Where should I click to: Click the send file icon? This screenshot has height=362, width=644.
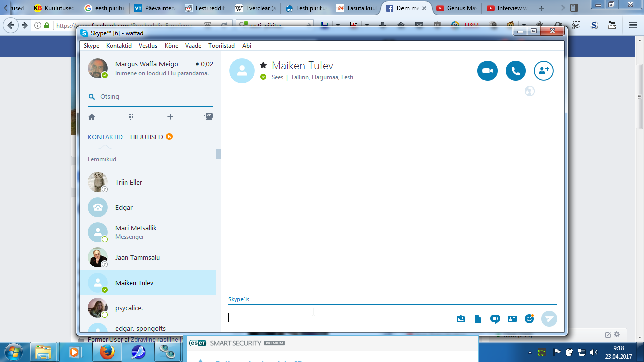click(x=478, y=319)
